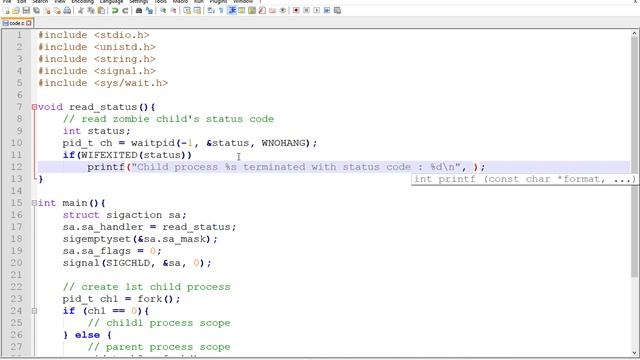Click "// parent process scope" comment
640x360 pixels.
pos(159,347)
